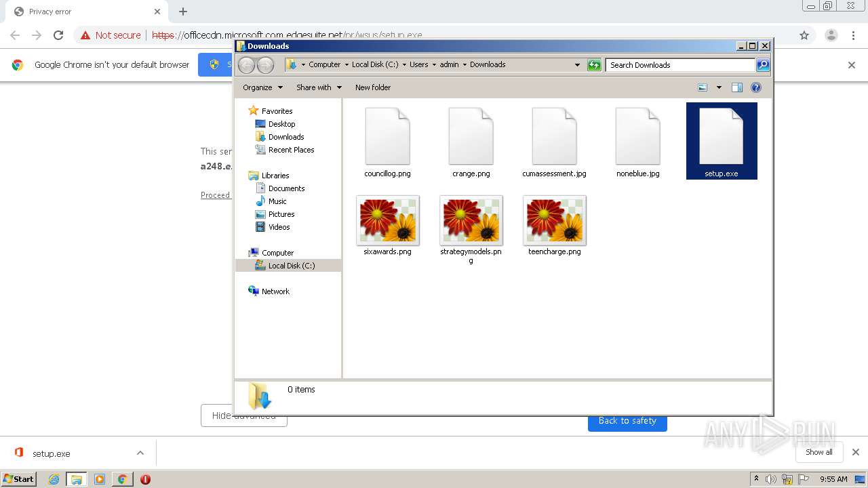Image resolution: width=868 pixels, height=488 pixels.
Task: Select the councillog.png file icon
Action: tap(387, 136)
